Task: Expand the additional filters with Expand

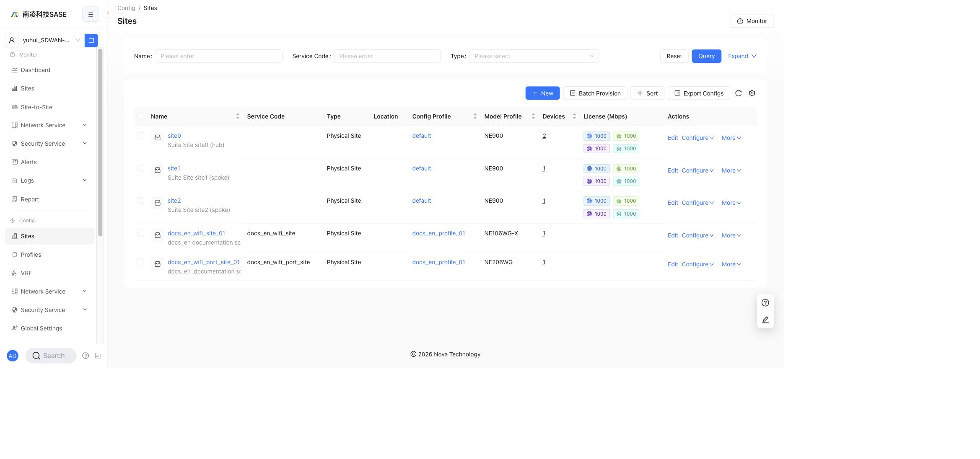Action: 742,56
